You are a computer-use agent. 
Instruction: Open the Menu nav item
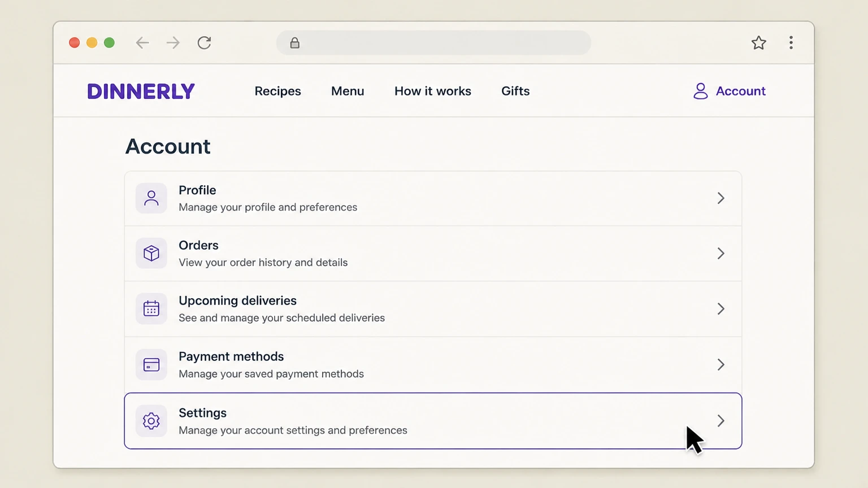348,91
